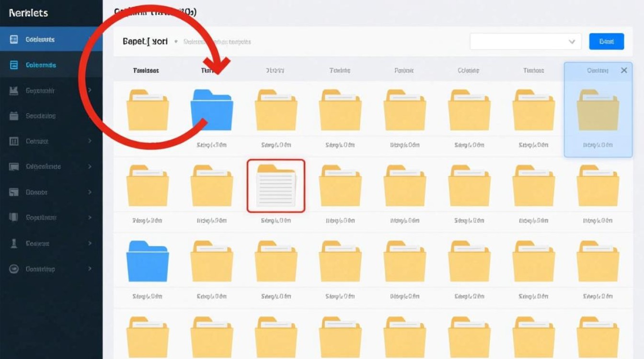
Task: Select the folder inside the light-blue highlighted panel
Action: 598,110
